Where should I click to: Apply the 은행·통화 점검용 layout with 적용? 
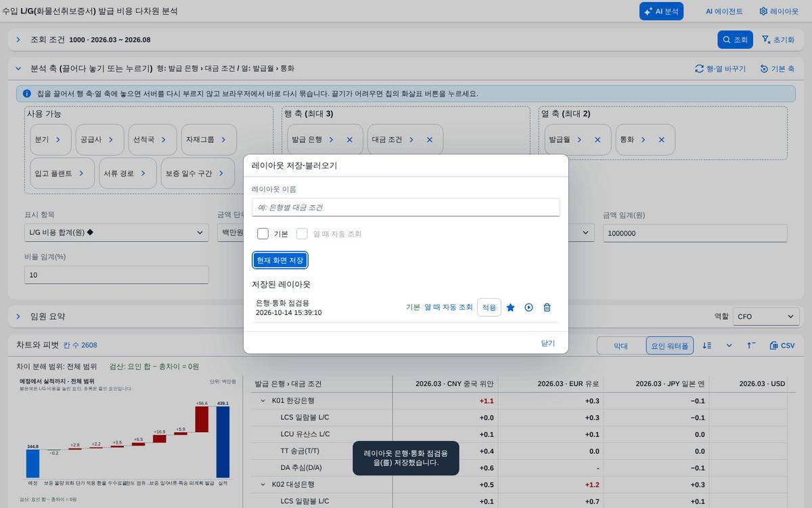click(x=489, y=308)
